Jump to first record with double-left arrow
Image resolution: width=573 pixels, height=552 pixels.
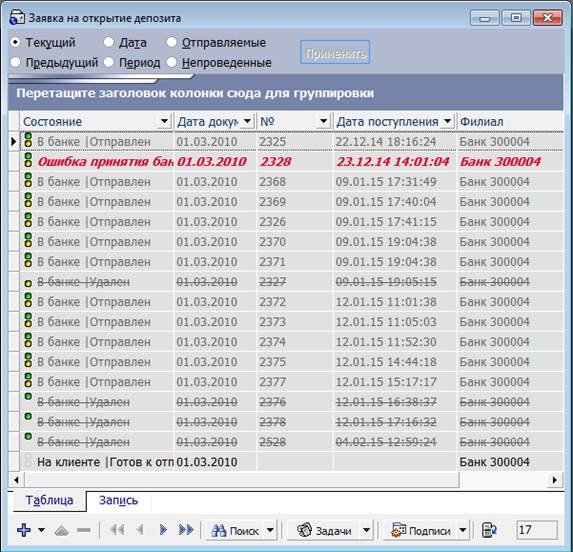117,530
